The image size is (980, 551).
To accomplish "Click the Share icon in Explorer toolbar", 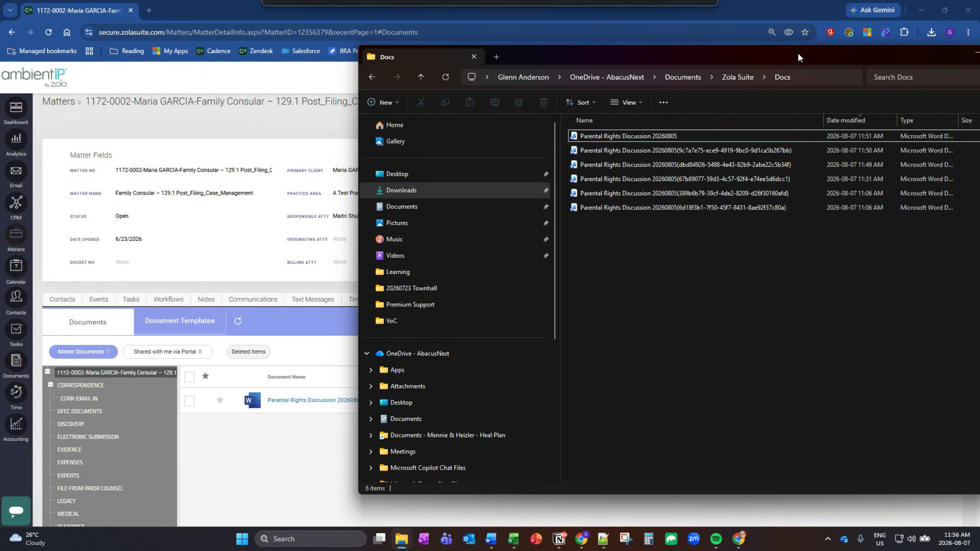I will (519, 102).
